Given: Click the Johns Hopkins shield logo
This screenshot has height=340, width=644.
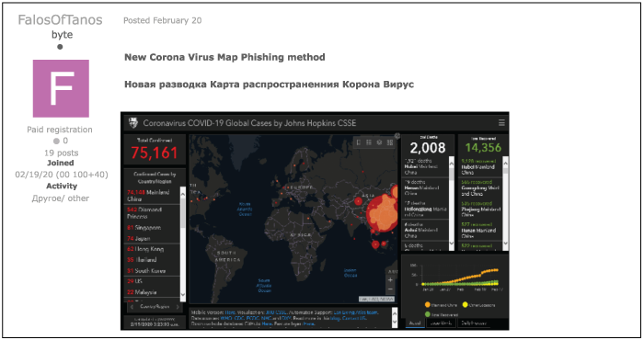Looking at the screenshot, I should (x=133, y=122).
